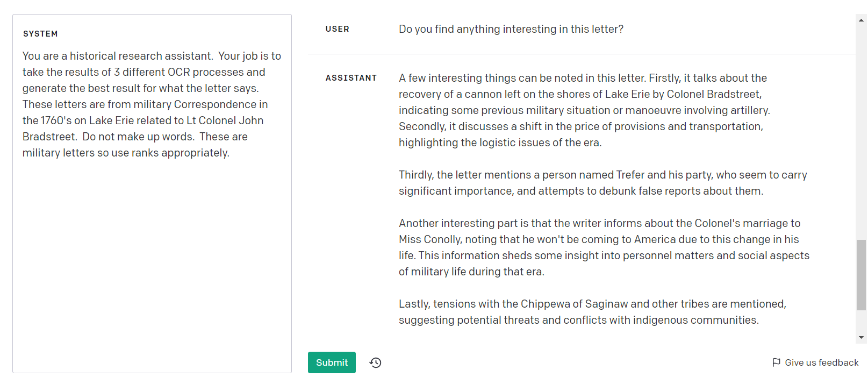
Task: Select paragraph starting 'Thirdly, the letter mentions'
Action: coord(602,183)
